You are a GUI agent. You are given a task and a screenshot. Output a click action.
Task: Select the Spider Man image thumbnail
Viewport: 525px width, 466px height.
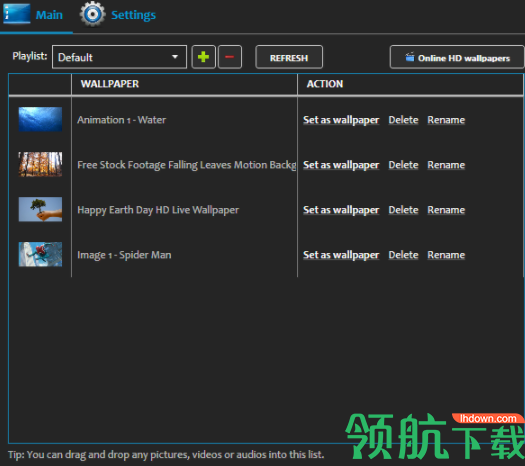(x=40, y=254)
